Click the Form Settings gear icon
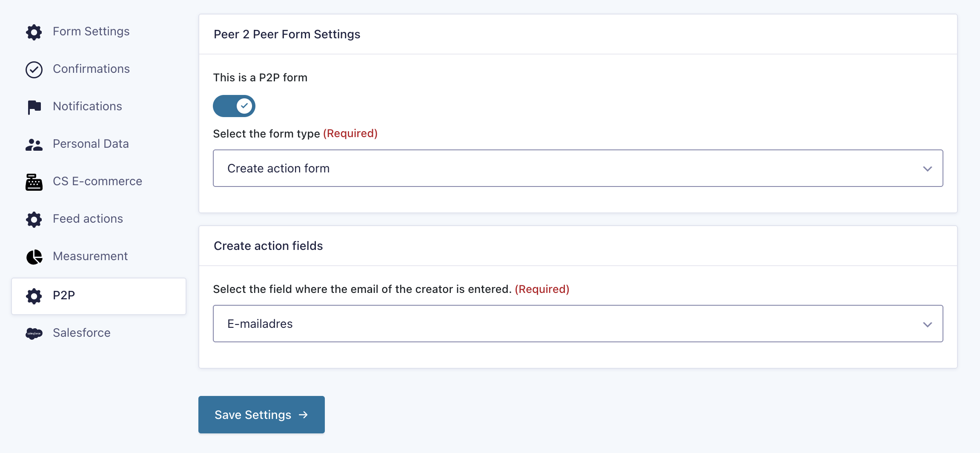The image size is (980, 453). pos(34,32)
